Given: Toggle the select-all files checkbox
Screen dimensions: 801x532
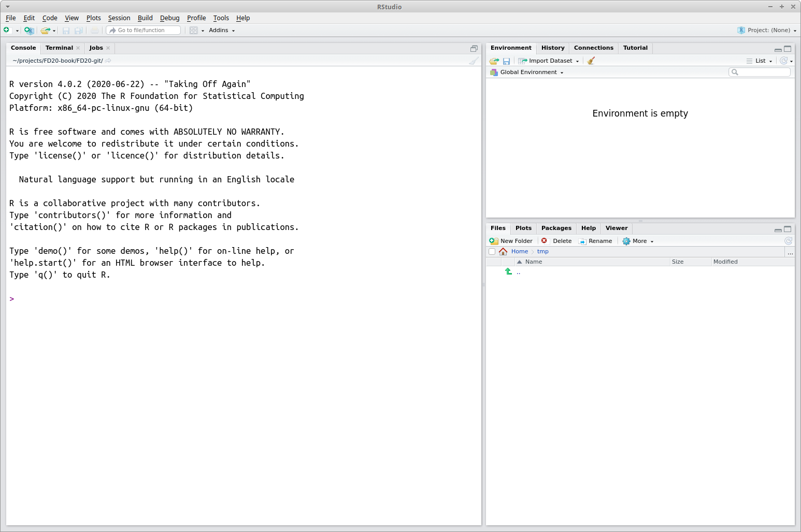Looking at the screenshot, I should tap(492, 252).
